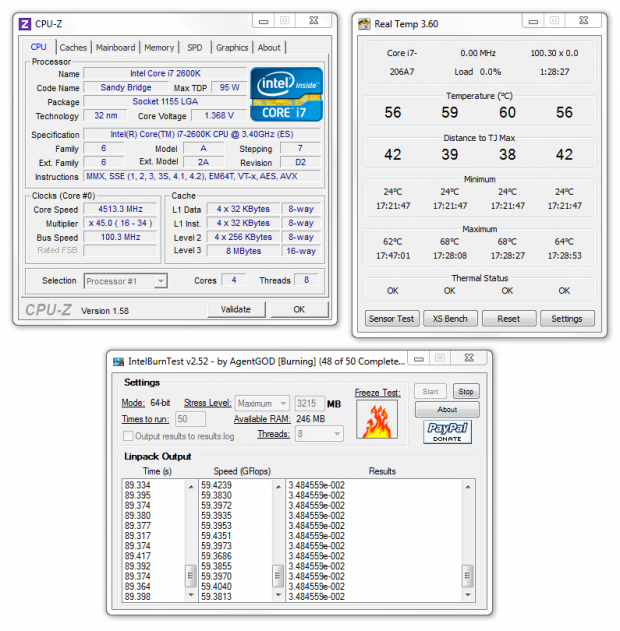Viewport: 620px width, 631px height.
Task: Minimize the IntelBurnTest window
Action: (x=419, y=358)
